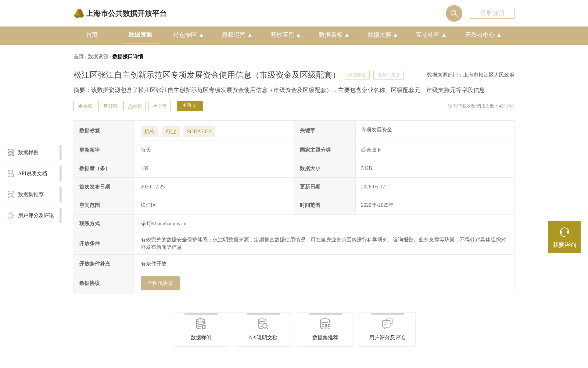The width and height of the screenshot is (588, 368).
Task: Click the data size value 5 KB
Action: click(x=366, y=169)
